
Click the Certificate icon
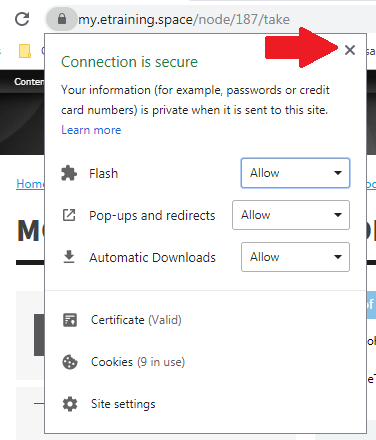[x=70, y=320]
